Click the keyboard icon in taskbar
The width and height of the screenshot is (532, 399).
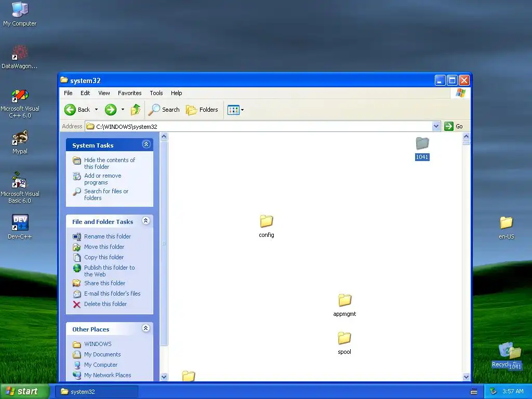coord(474,392)
